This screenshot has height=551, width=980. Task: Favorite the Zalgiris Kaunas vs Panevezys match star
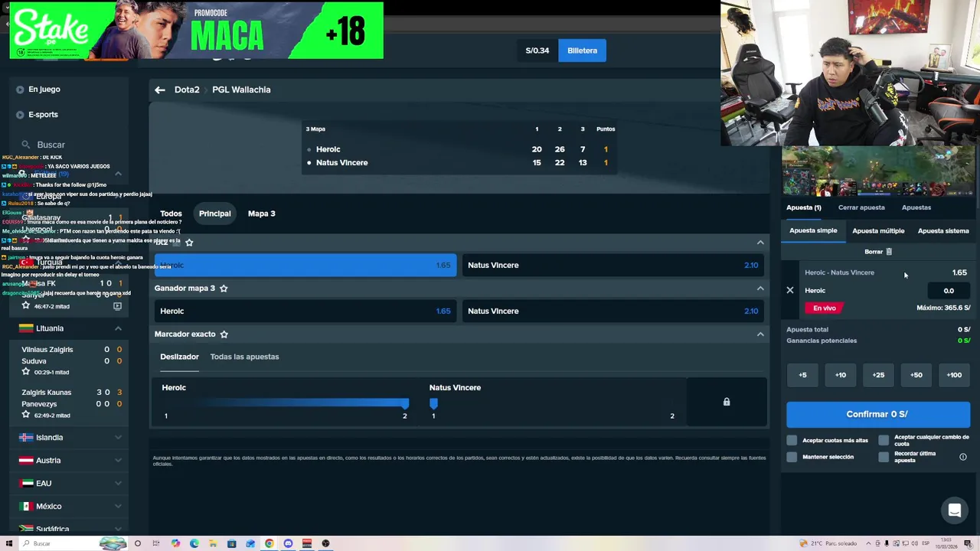26,415
